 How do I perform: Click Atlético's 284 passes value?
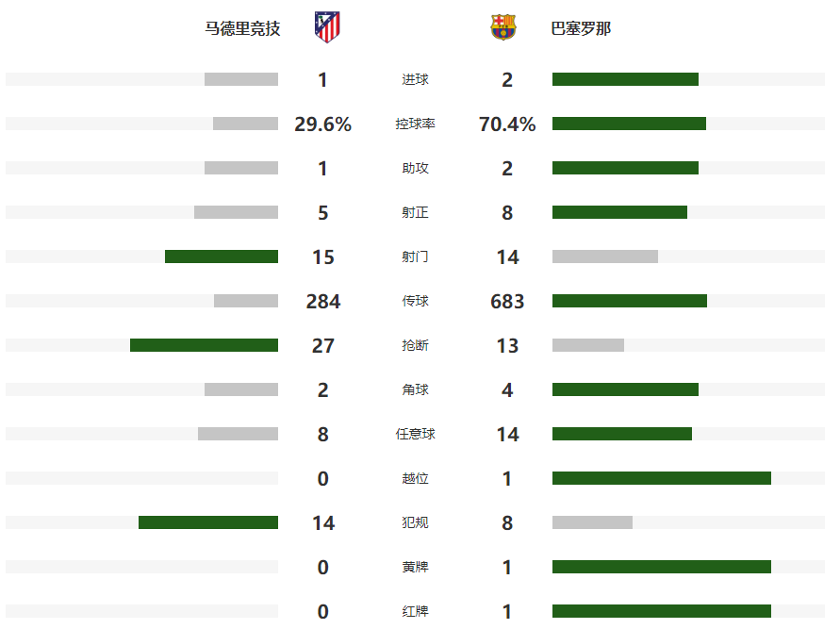[323, 301]
